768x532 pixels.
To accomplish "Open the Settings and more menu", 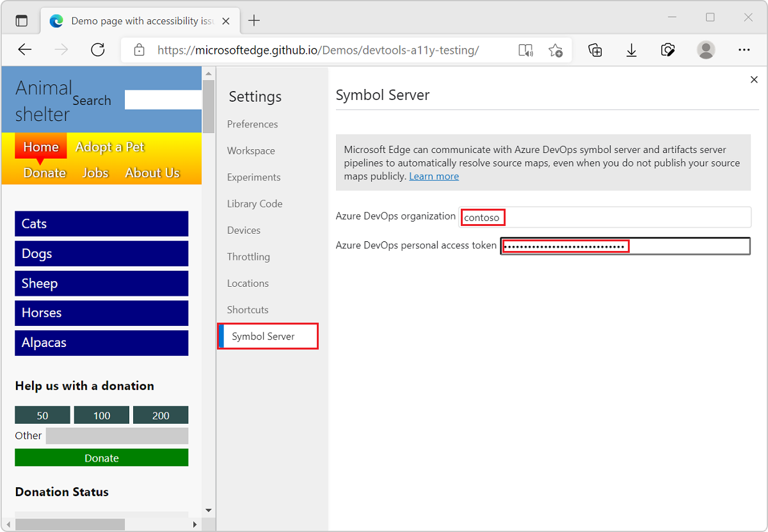I will pyautogui.click(x=744, y=50).
